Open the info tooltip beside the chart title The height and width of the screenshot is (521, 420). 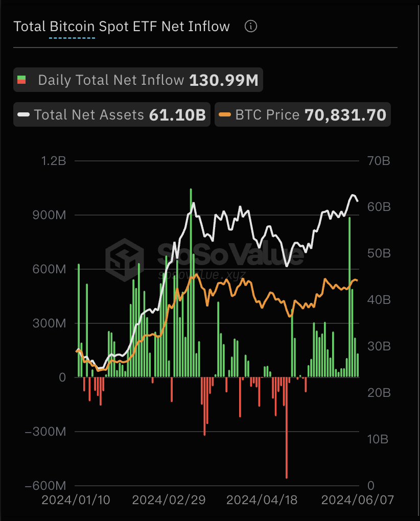(x=250, y=27)
